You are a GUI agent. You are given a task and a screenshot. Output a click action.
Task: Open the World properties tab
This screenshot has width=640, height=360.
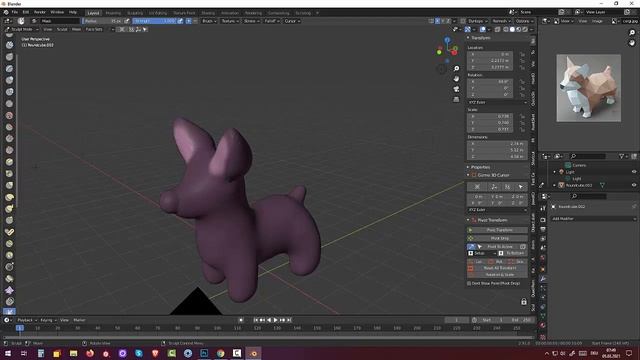coord(543,258)
